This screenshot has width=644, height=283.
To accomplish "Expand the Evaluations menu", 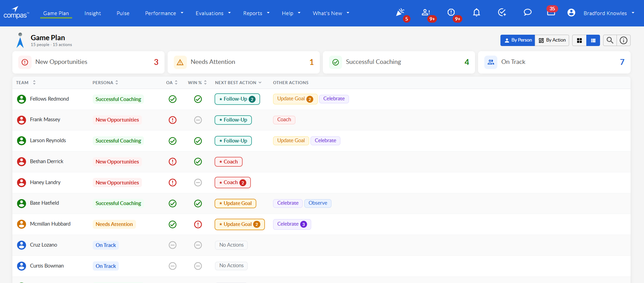I will 213,13.
